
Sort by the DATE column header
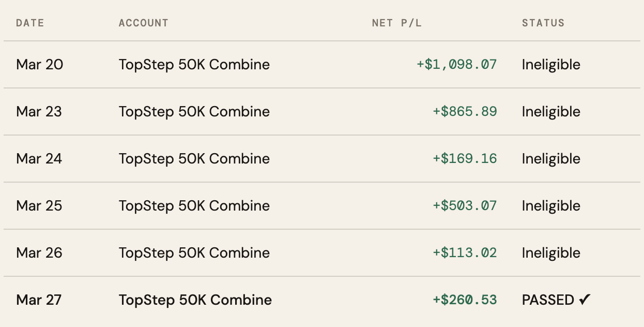[x=30, y=23]
